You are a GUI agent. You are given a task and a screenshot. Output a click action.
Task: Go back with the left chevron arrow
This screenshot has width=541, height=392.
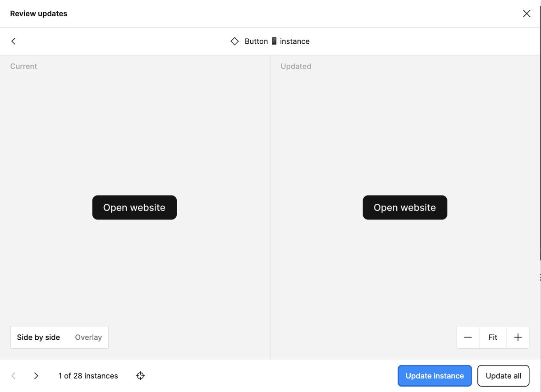click(14, 41)
